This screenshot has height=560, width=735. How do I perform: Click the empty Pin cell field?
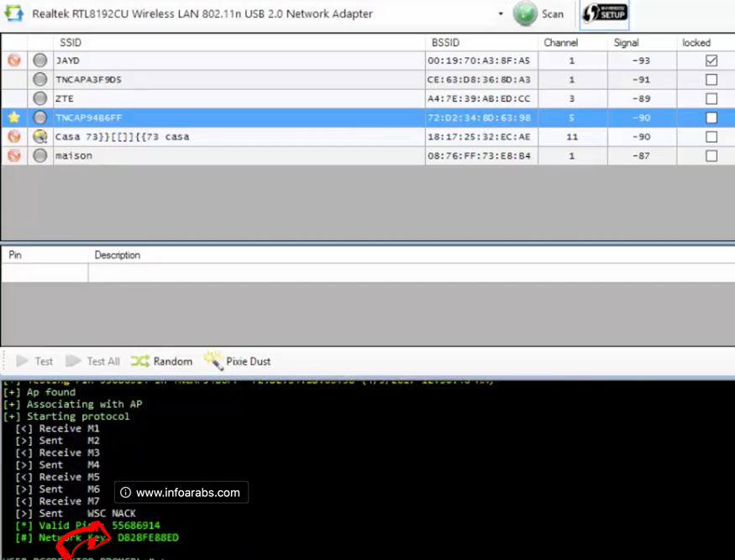coord(45,273)
